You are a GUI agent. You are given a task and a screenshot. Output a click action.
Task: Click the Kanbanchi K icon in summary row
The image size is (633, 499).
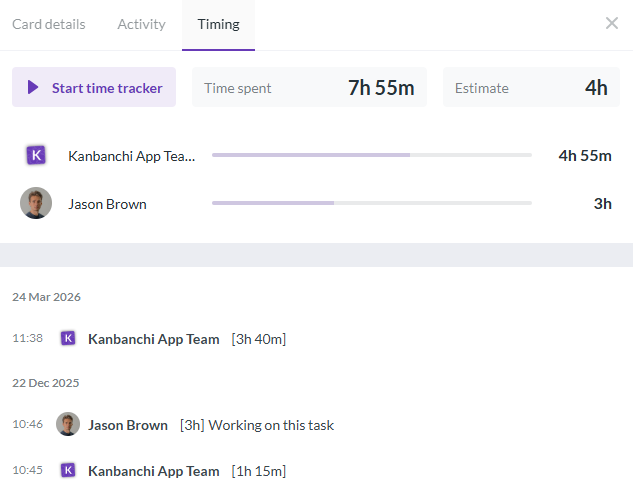coord(36,155)
